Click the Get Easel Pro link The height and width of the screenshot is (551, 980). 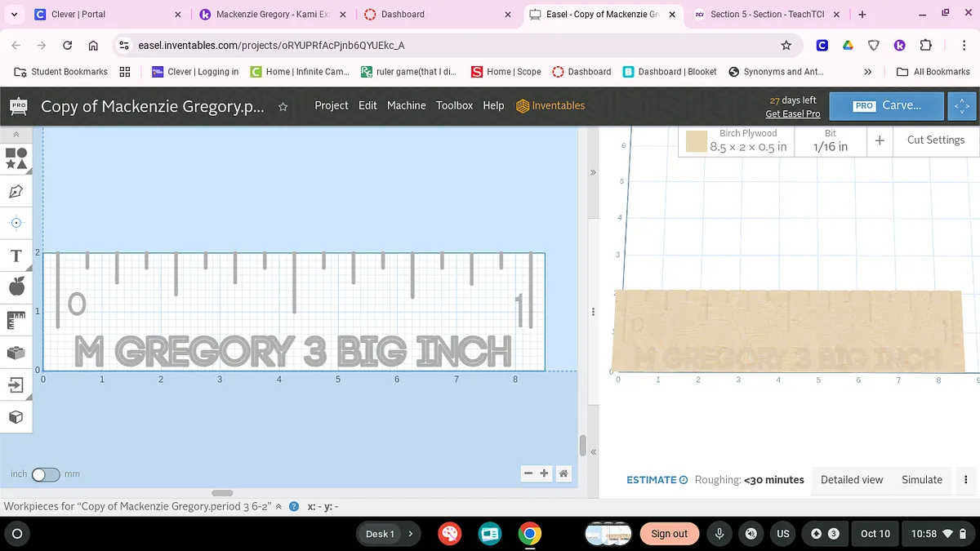[x=792, y=114]
